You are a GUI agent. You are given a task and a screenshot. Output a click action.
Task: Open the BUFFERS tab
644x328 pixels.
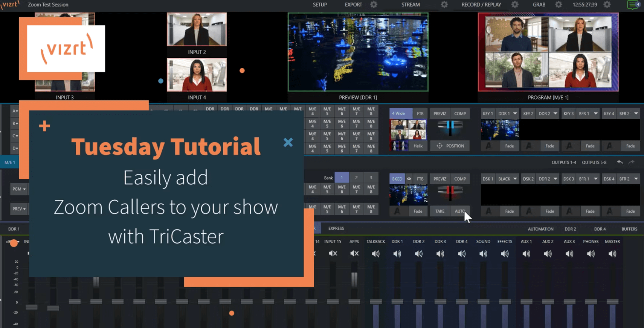629,229
